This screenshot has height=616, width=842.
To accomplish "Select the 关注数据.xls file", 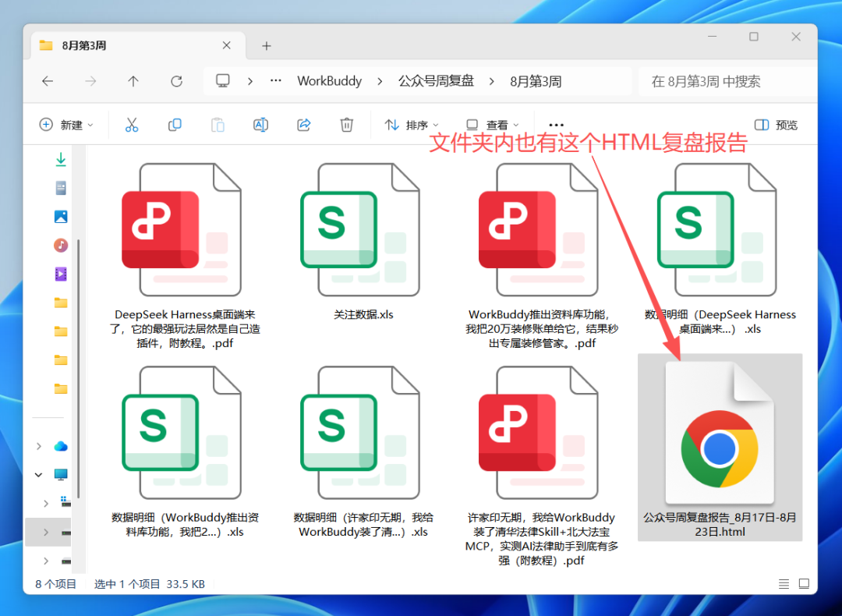I will tap(363, 242).
